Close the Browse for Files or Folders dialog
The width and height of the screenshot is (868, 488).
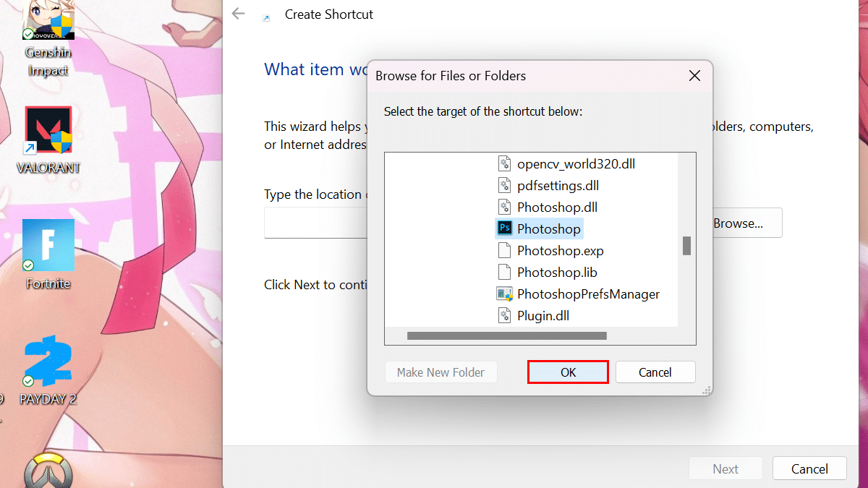(x=694, y=76)
